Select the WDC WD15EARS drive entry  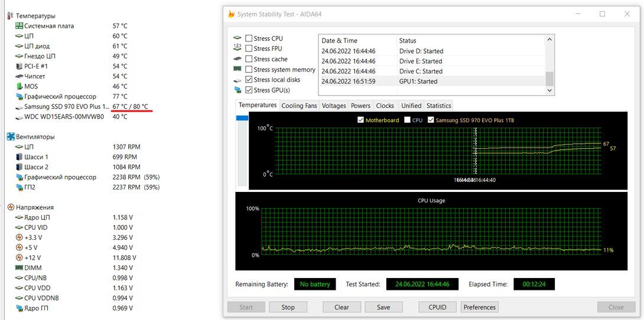pos(63,117)
